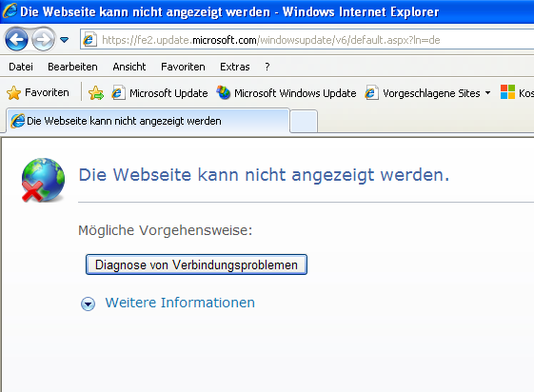Click the globe with red X error icon
534x392 pixels.
pyautogui.click(x=43, y=180)
